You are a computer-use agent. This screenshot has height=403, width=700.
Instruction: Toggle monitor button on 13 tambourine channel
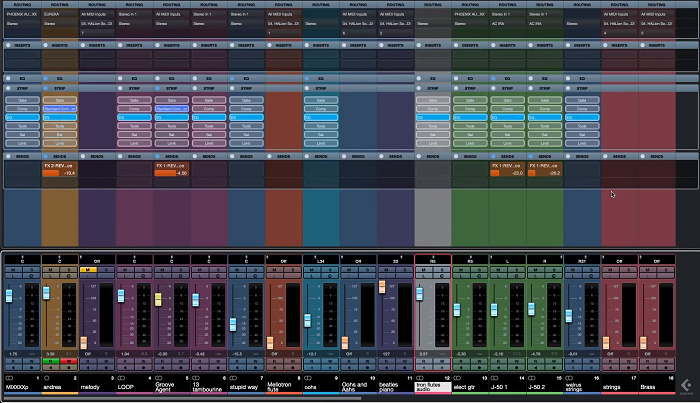(x=200, y=367)
